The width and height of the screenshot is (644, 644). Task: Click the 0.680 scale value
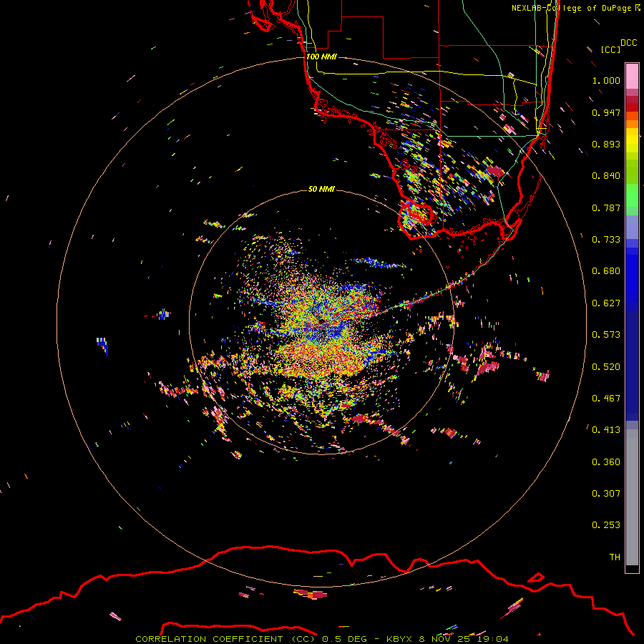point(606,271)
